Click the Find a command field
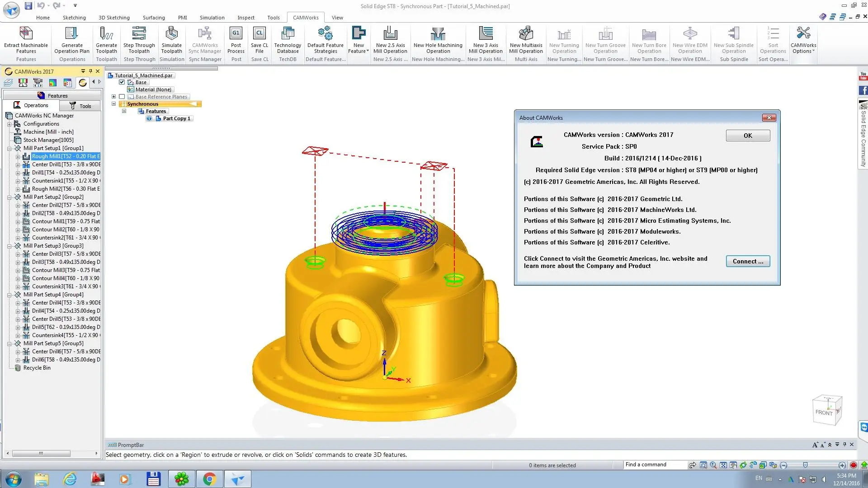The height and width of the screenshot is (488, 868). 655,465
